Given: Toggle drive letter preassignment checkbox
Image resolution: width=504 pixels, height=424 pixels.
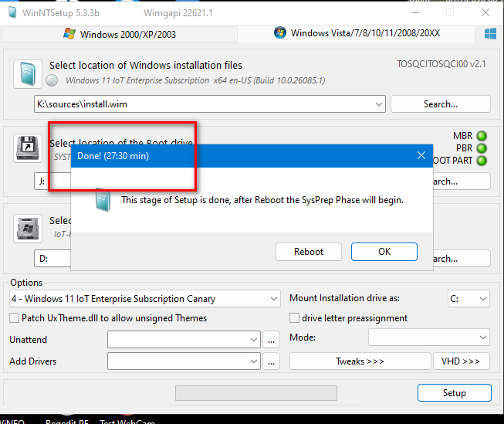Looking at the screenshot, I should click(x=294, y=318).
